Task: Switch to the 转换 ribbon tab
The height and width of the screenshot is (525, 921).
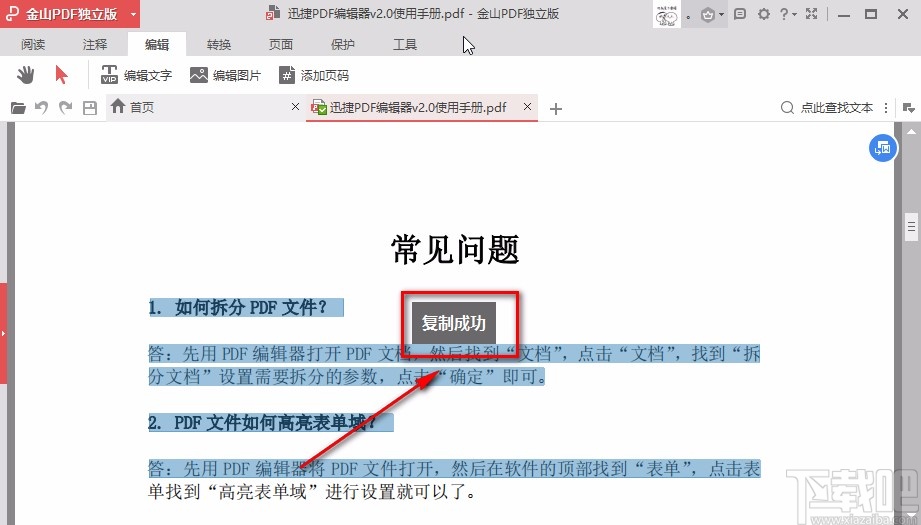Action: [x=219, y=44]
